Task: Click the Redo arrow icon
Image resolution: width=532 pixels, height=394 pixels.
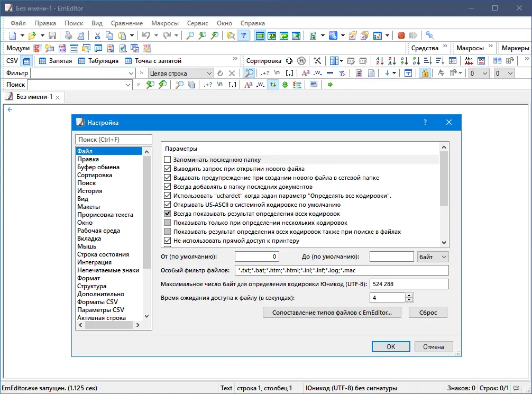Action: pyautogui.click(x=167, y=35)
